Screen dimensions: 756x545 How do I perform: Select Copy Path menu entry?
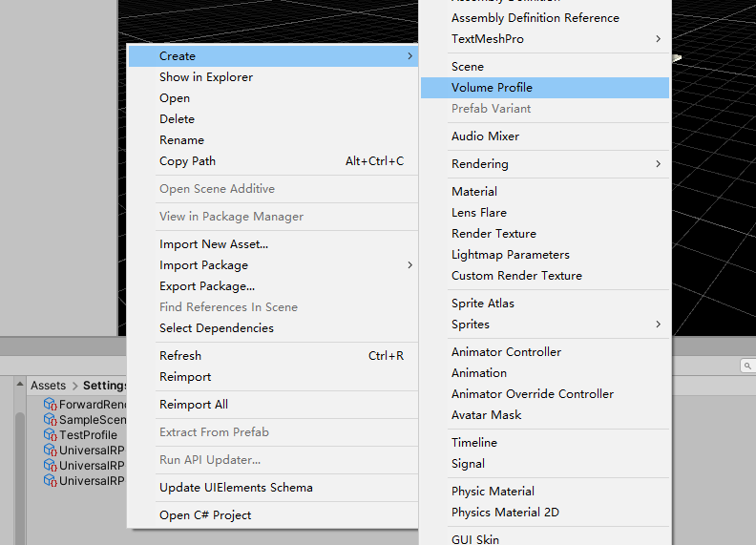[273, 161]
